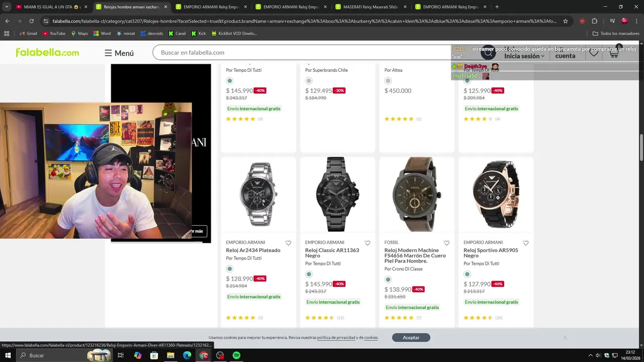Viewport: 644px width, 362px height.
Task: Dismiss the cookie banner with X
Action: tap(565, 337)
